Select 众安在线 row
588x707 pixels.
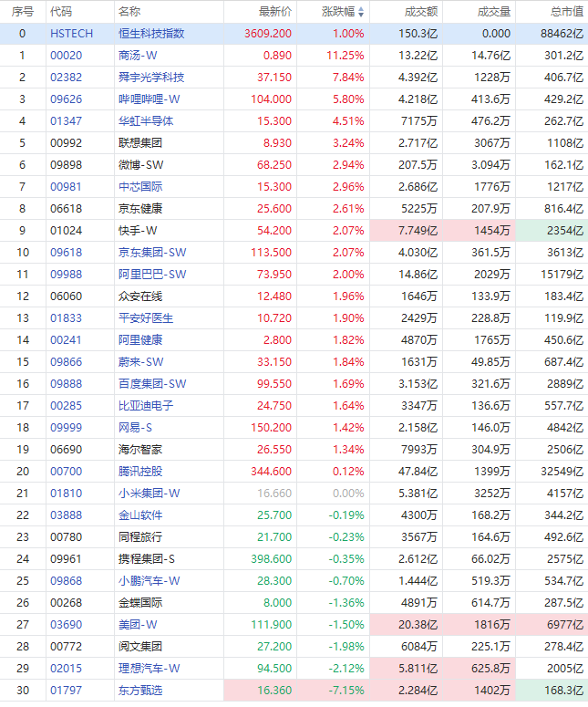click(294, 296)
